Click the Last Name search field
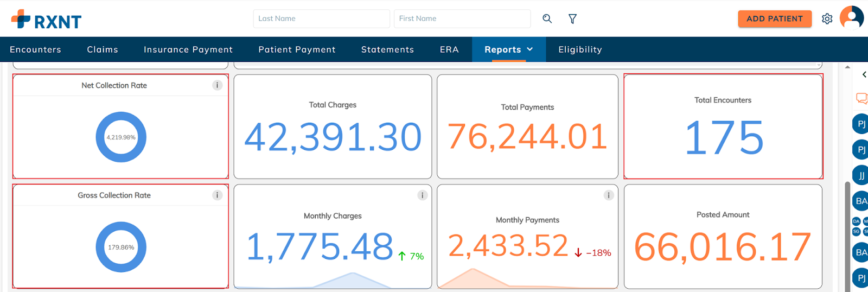Screen dimensions: 868x292 tap(321, 18)
